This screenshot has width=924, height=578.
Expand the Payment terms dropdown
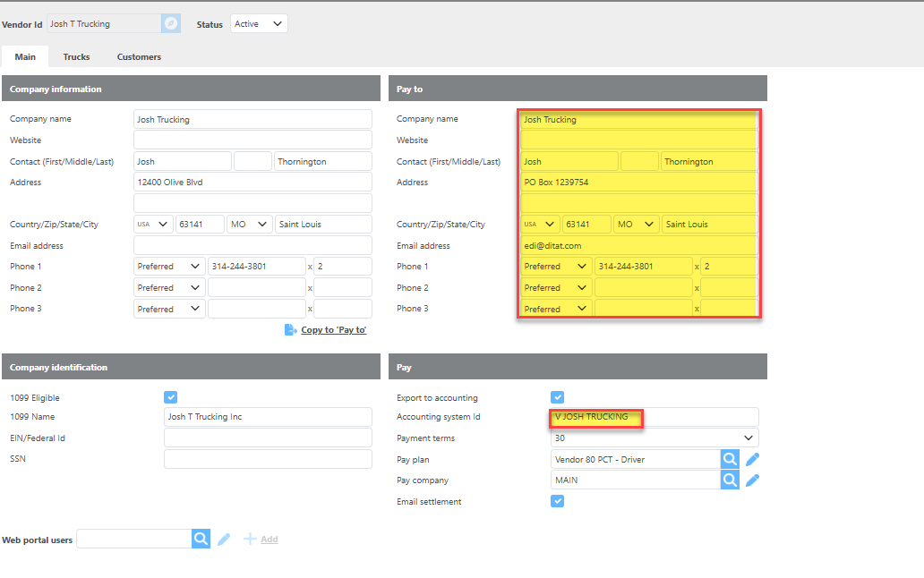(x=654, y=438)
